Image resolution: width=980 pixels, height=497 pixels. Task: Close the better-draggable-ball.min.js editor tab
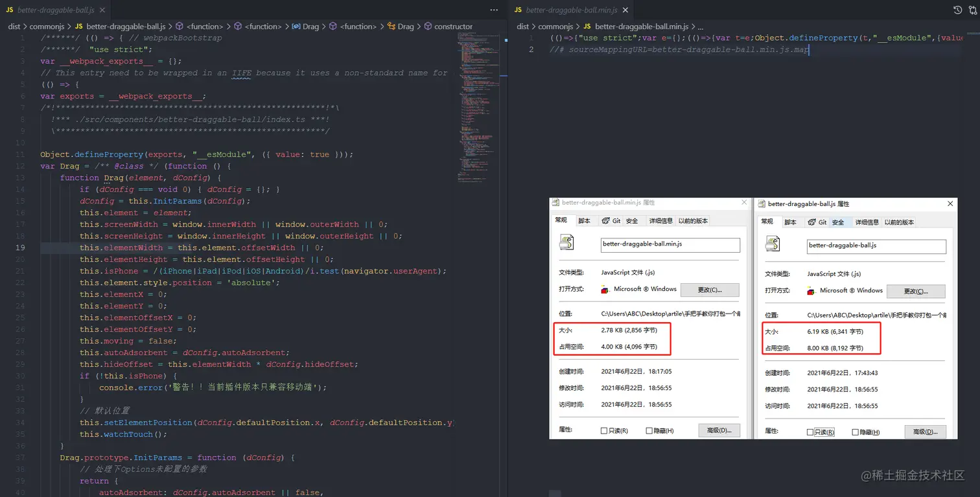[x=625, y=10]
